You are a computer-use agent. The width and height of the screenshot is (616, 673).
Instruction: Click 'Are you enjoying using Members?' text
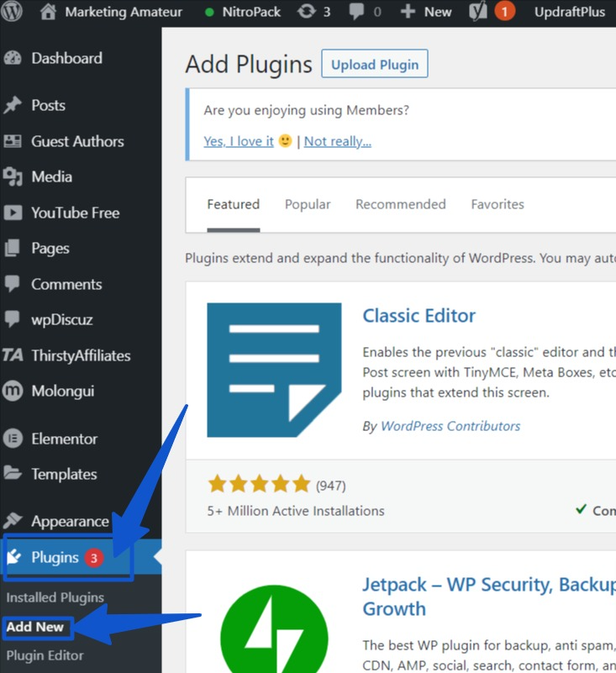[x=307, y=110]
